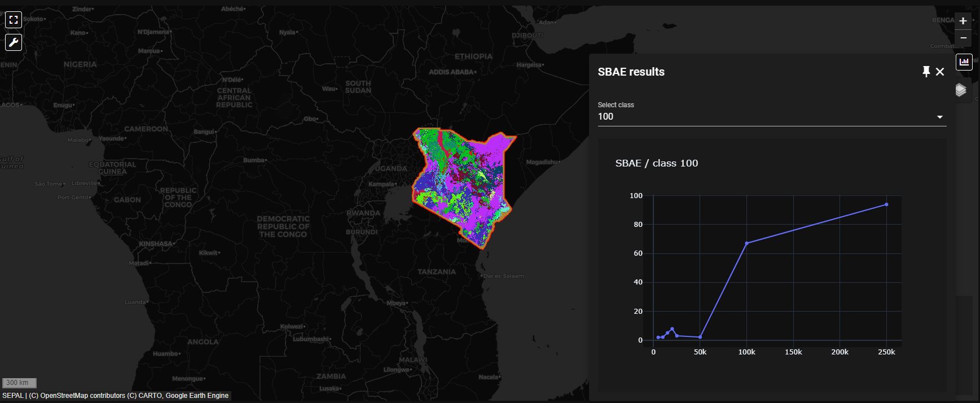The image size is (980, 403).
Task: Click the Dar es-Salaam city label
Action: [x=504, y=276]
